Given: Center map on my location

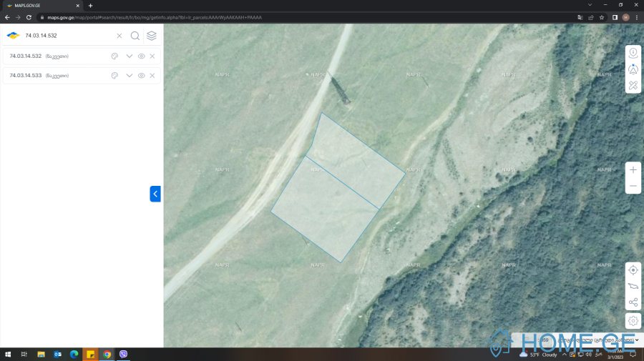Looking at the screenshot, I should [x=633, y=269].
